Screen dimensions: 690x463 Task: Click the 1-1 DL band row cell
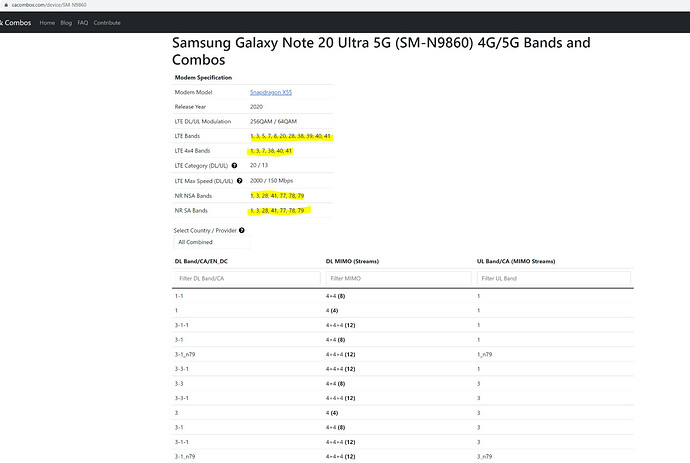tap(179, 296)
